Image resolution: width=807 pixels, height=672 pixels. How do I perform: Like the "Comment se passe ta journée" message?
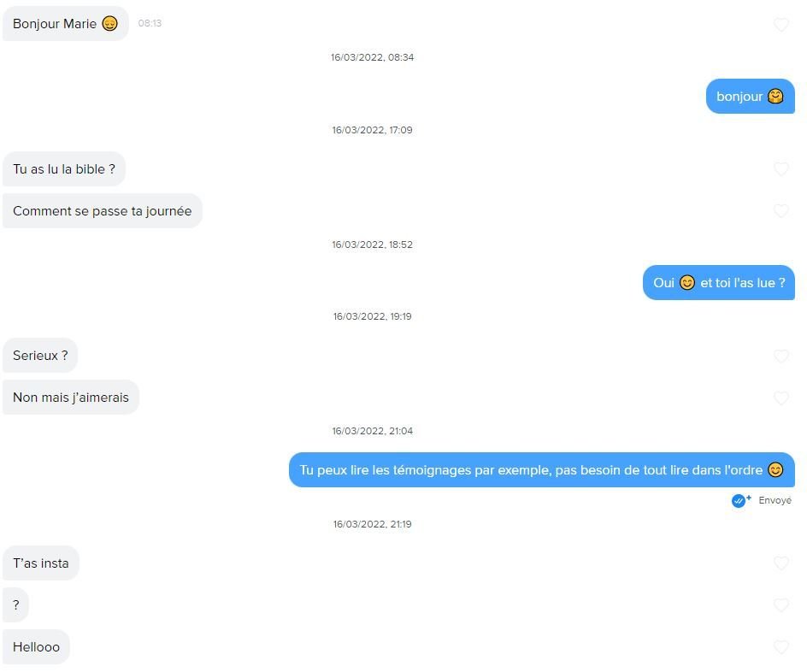pyautogui.click(x=780, y=211)
